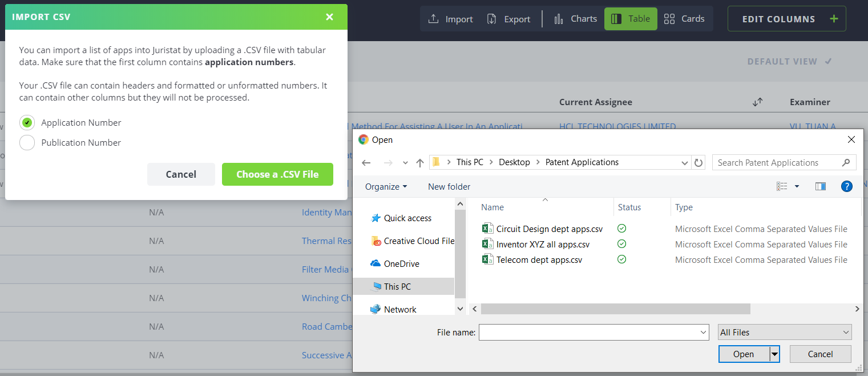Click the blue help icon

(x=847, y=186)
